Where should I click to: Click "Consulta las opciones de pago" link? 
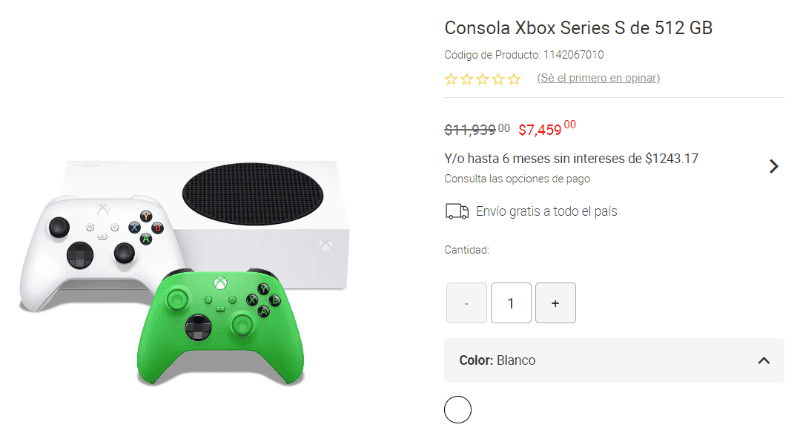pos(517,179)
